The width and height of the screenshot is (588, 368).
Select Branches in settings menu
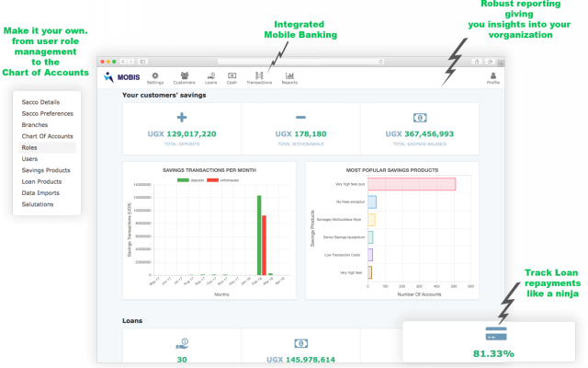click(35, 125)
